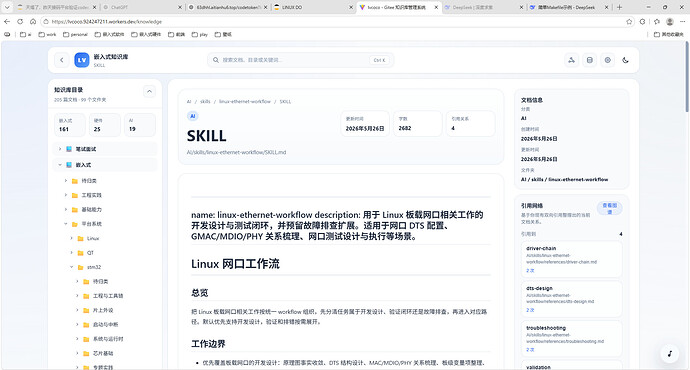Viewport: 690px width, 370px height.
Task: Click the 嵌入式 book icon
Action: pyautogui.click(x=69, y=165)
